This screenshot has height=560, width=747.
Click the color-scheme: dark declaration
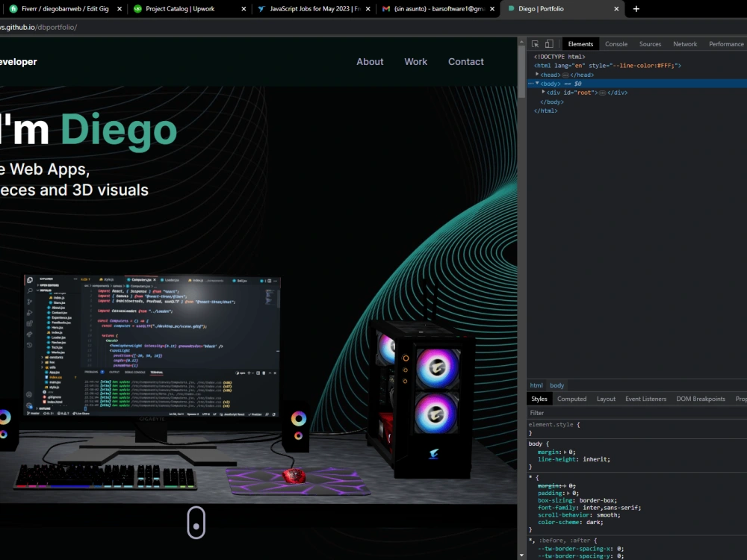[571, 523]
